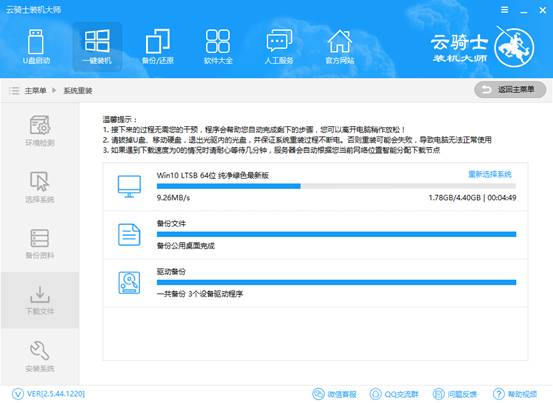Viewport: 553px width, 403px height.
Task: Click the hard drive icon beside 驱动备份
Action: (x=129, y=282)
